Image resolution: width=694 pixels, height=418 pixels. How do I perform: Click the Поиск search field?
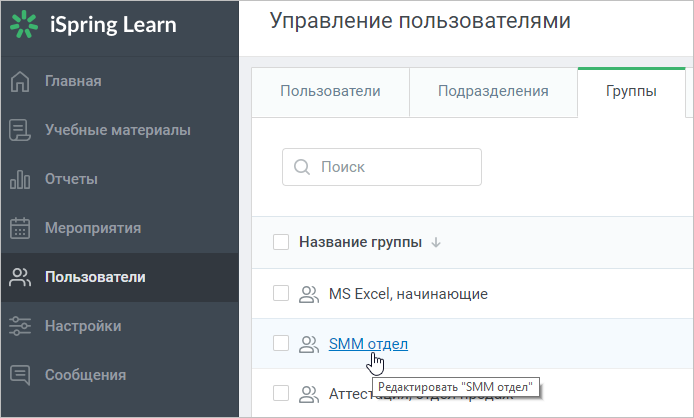[x=382, y=167]
